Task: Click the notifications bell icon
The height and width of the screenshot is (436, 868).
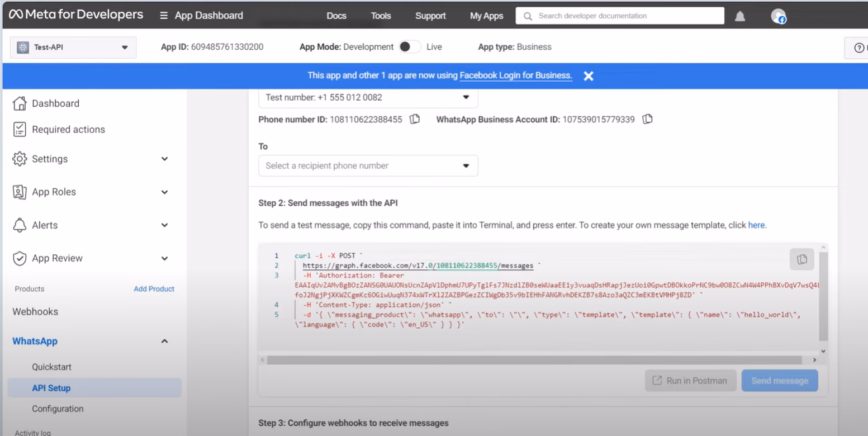Action: pyautogui.click(x=739, y=16)
